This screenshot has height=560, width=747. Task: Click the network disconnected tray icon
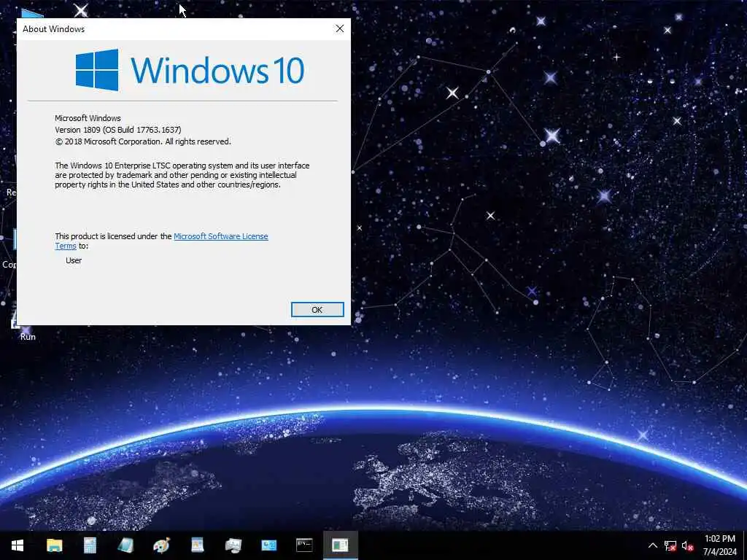[670, 545]
